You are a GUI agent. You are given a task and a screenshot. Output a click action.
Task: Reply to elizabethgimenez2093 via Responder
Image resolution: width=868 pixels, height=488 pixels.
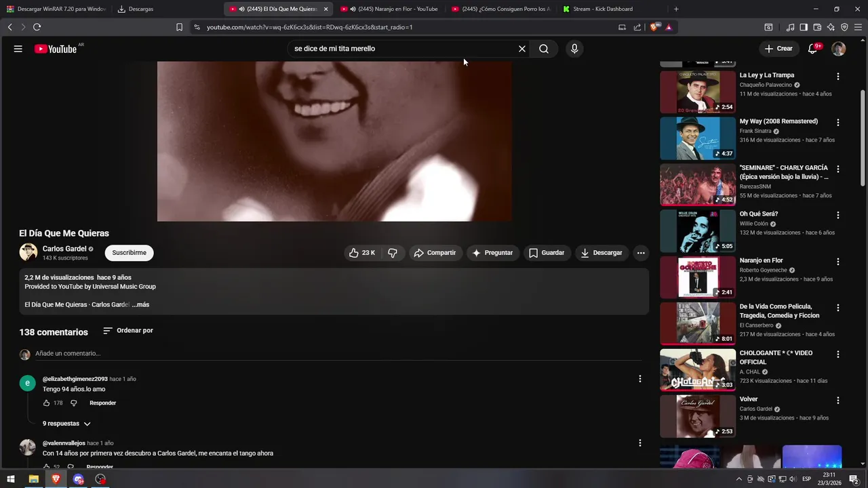coord(103,403)
